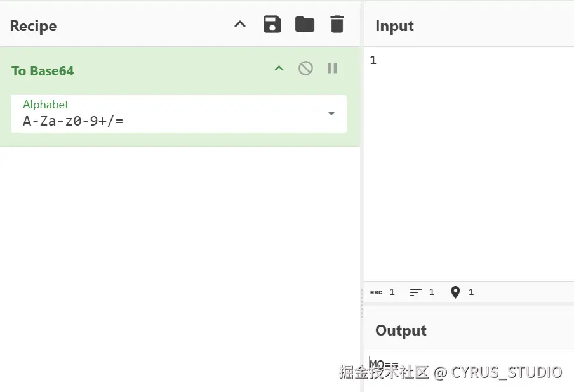Screen dimensions: 574x392
Task: Click the Input pane heading
Action: [x=395, y=26]
